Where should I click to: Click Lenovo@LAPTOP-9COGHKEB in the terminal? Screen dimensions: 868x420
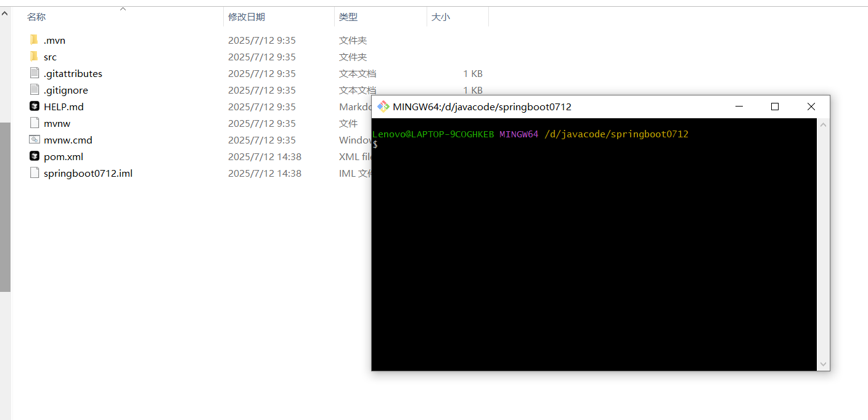pos(433,134)
